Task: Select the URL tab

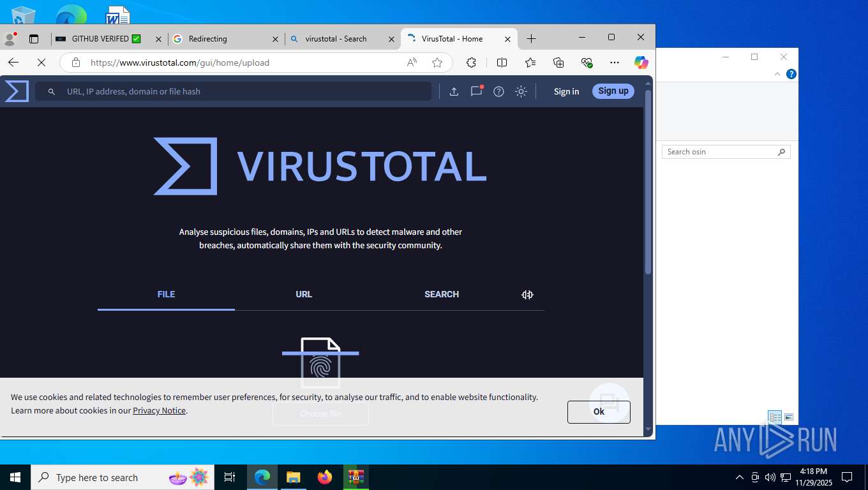Action: pos(304,294)
